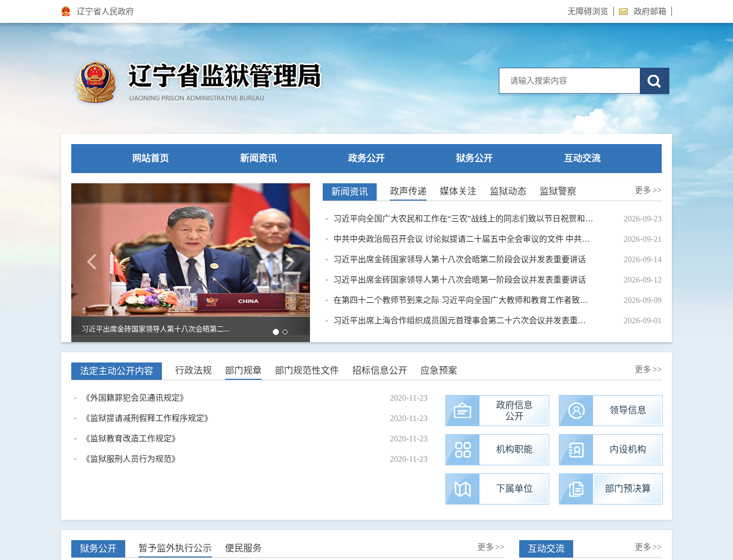Open 网站首页 in the main navigation
Screen dimensions: 733x560
tap(151, 158)
